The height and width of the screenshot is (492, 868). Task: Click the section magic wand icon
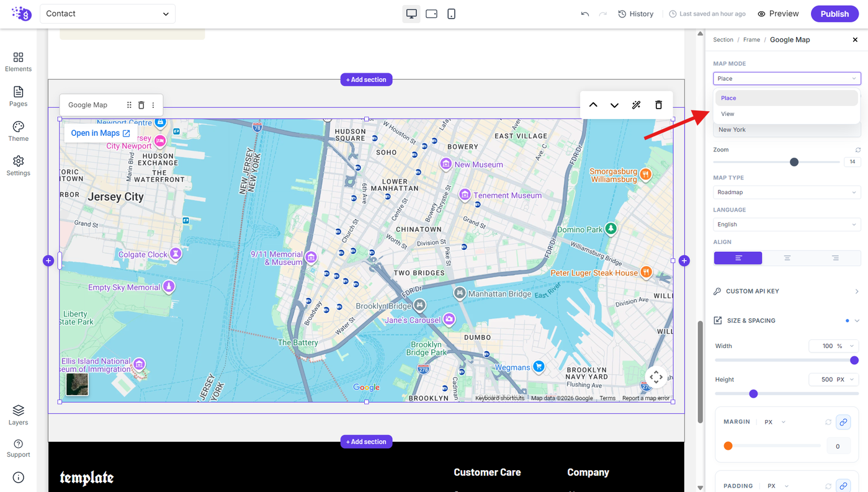pyautogui.click(x=636, y=105)
